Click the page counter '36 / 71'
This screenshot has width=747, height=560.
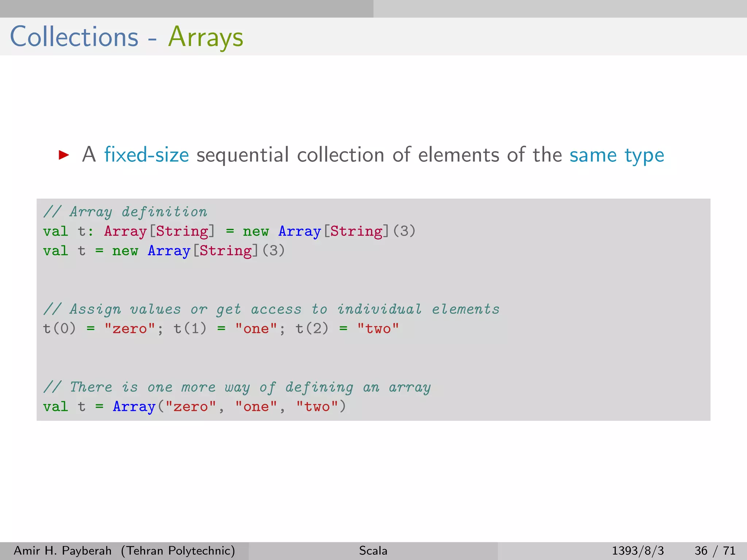pyautogui.click(x=715, y=551)
